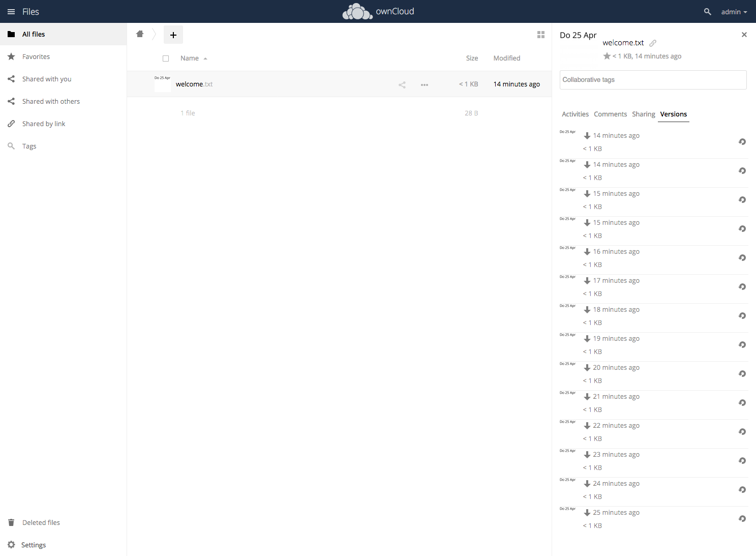This screenshot has width=756, height=556.
Task: Open the more actions menu for welcome.txt
Action: [x=425, y=84]
